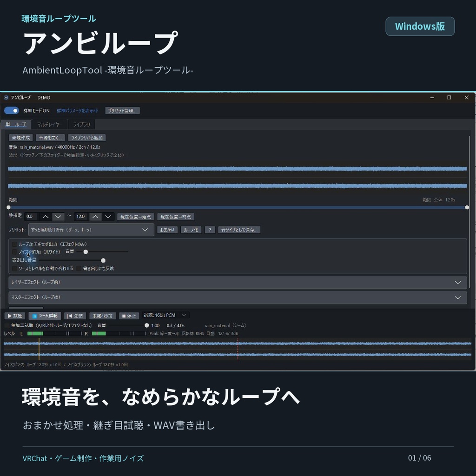Click 音タイプとして保存 button
This screenshot has height=476, width=476.
[x=239, y=230]
